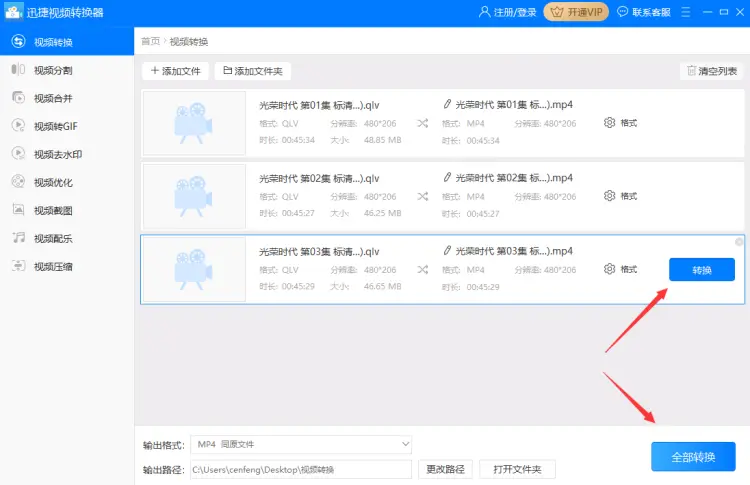
Task: Start converting all with 全部转换
Action: coord(693,457)
